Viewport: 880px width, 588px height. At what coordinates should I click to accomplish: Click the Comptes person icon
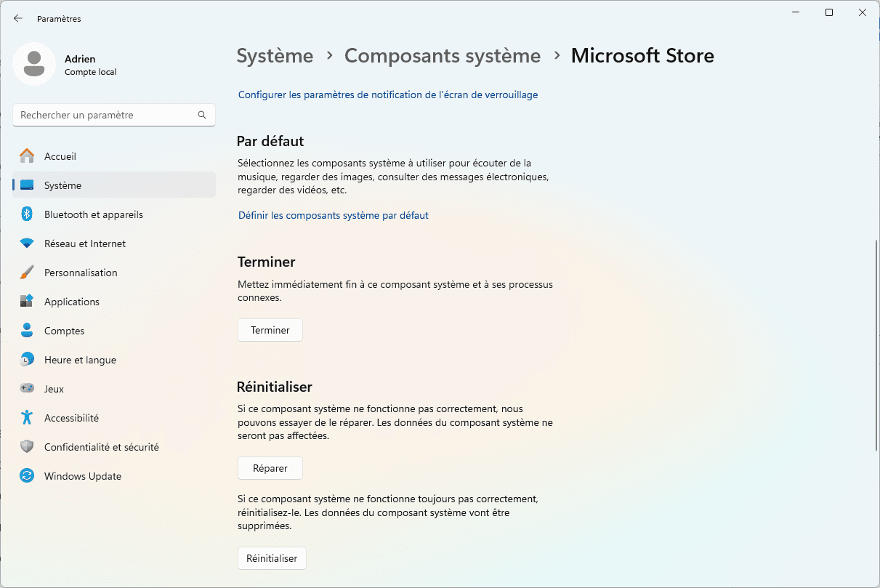point(27,331)
